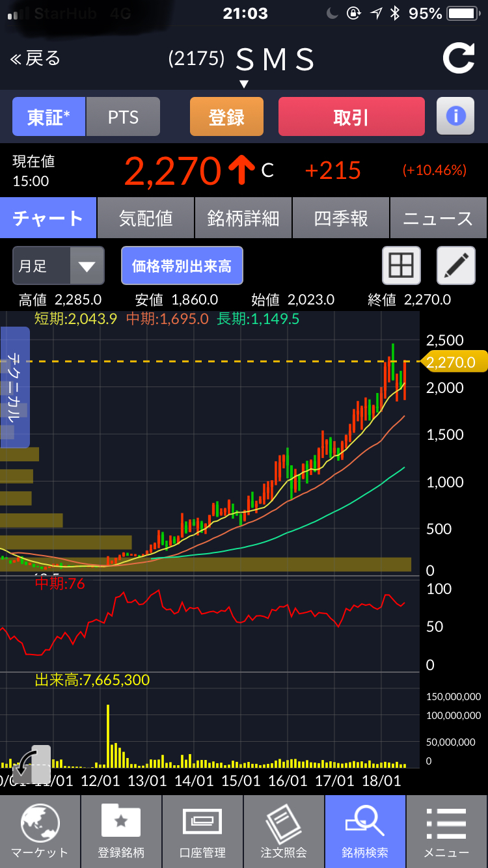
Task: Expand the テクニカル side panel
Action: [15, 387]
